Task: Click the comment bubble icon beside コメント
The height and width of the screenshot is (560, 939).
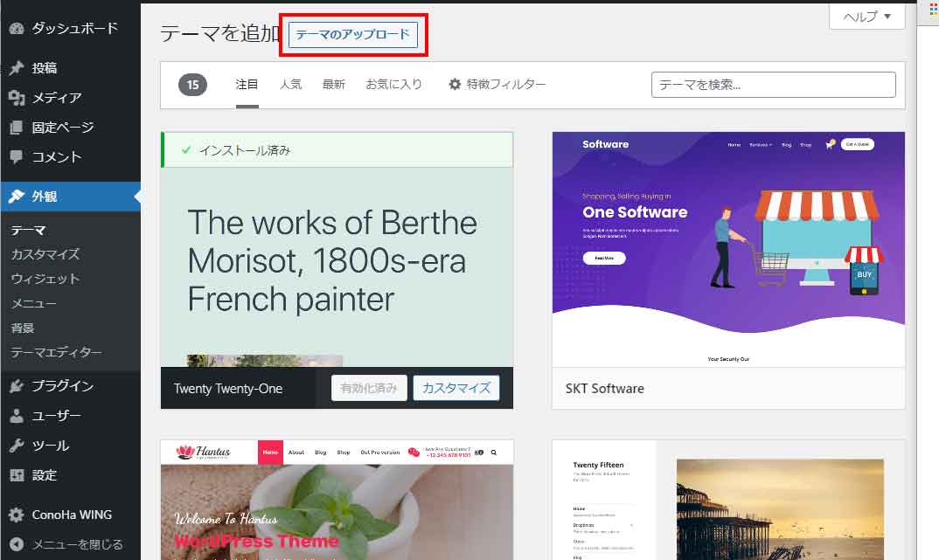Action: point(17,157)
